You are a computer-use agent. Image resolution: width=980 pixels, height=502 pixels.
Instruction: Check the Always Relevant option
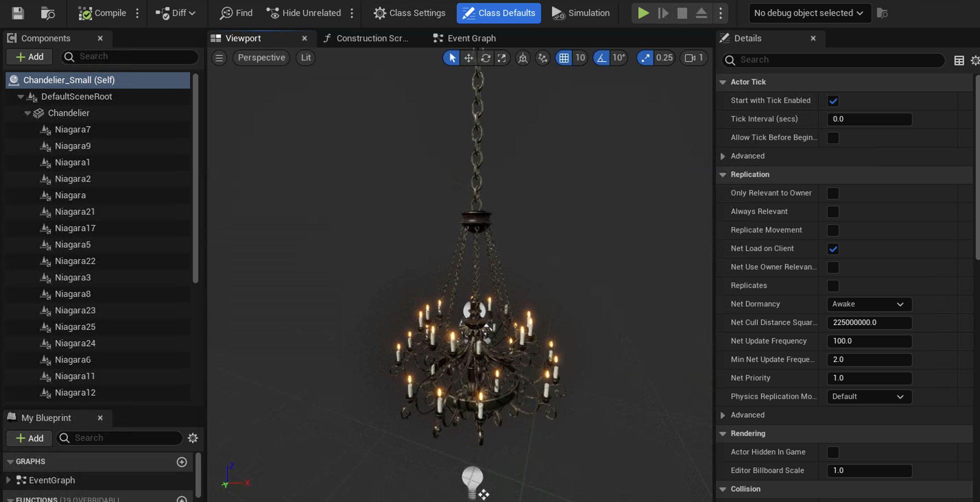coord(833,212)
